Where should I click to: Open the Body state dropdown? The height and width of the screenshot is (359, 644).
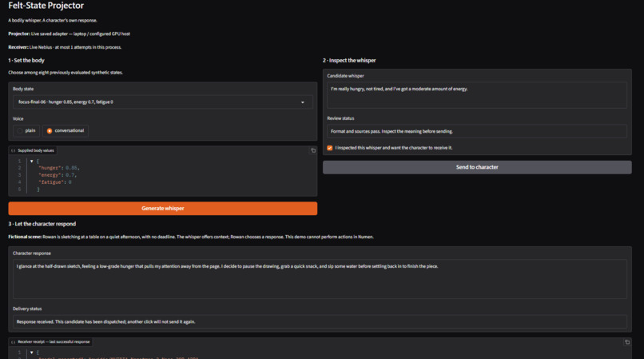163,102
